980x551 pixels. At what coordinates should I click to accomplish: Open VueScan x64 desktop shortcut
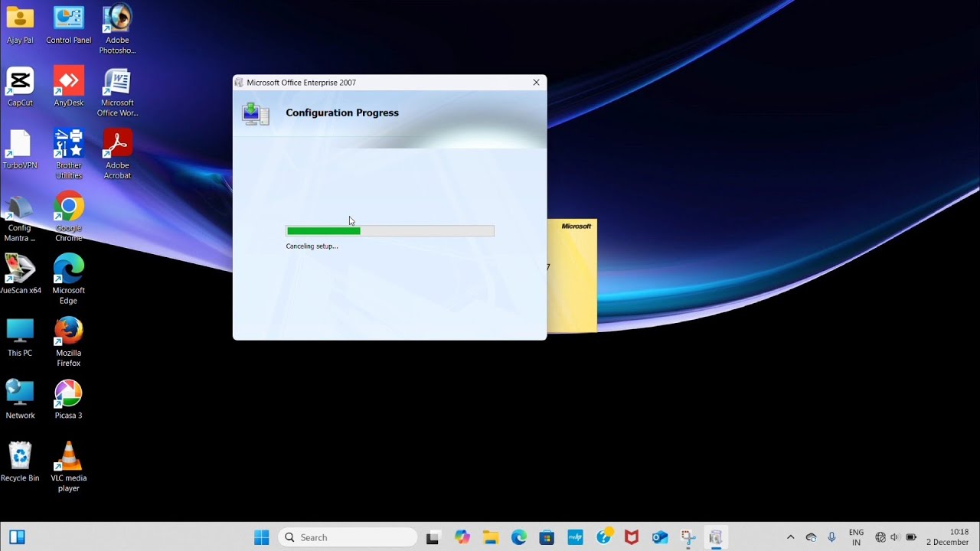coord(20,275)
